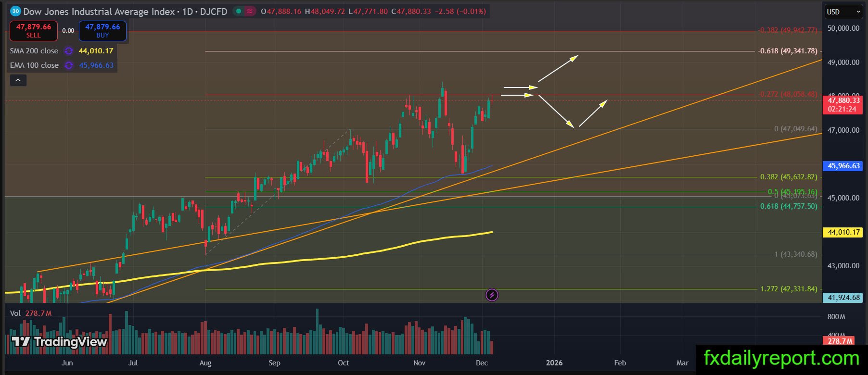Click the pink approximate-data icon beside DJCFD

[x=250, y=11]
